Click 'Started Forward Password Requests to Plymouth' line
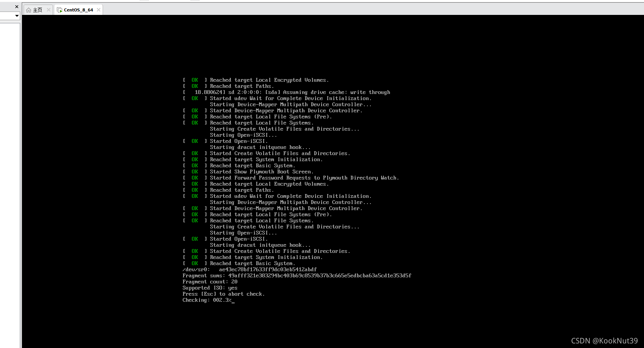Screen dimensions: 644x348 click(x=291, y=178)
